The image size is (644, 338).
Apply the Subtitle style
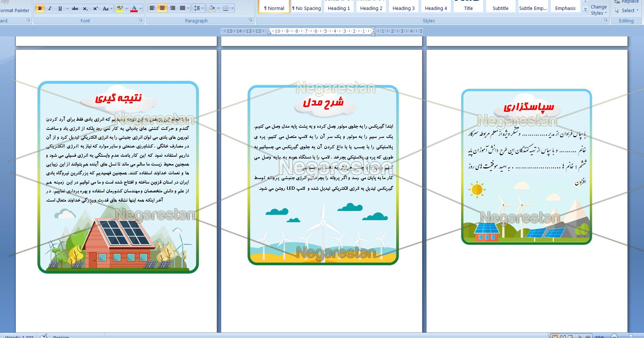[x=500, y=7]
